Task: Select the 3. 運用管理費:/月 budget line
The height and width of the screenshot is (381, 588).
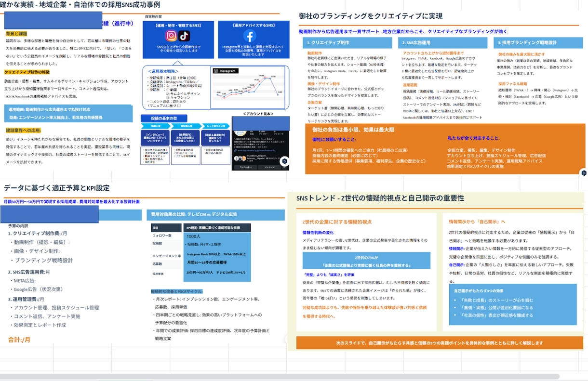Action: click(26, 299)
